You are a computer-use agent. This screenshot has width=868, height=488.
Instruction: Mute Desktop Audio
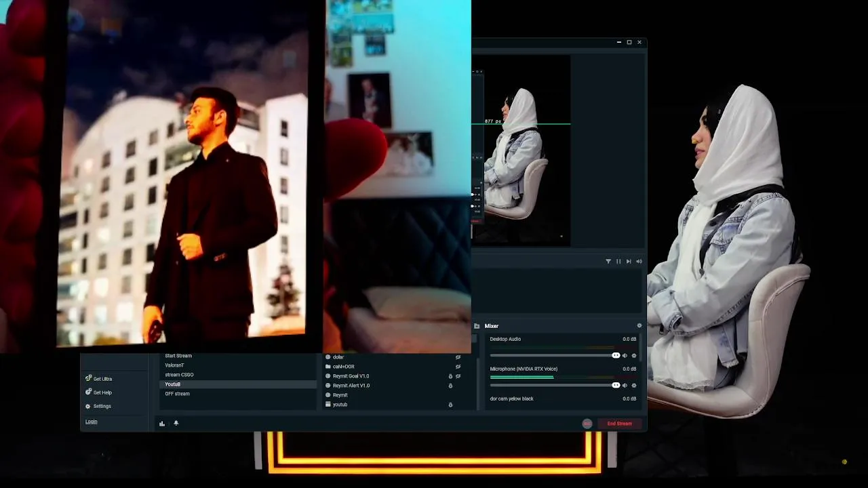[625, 356]
